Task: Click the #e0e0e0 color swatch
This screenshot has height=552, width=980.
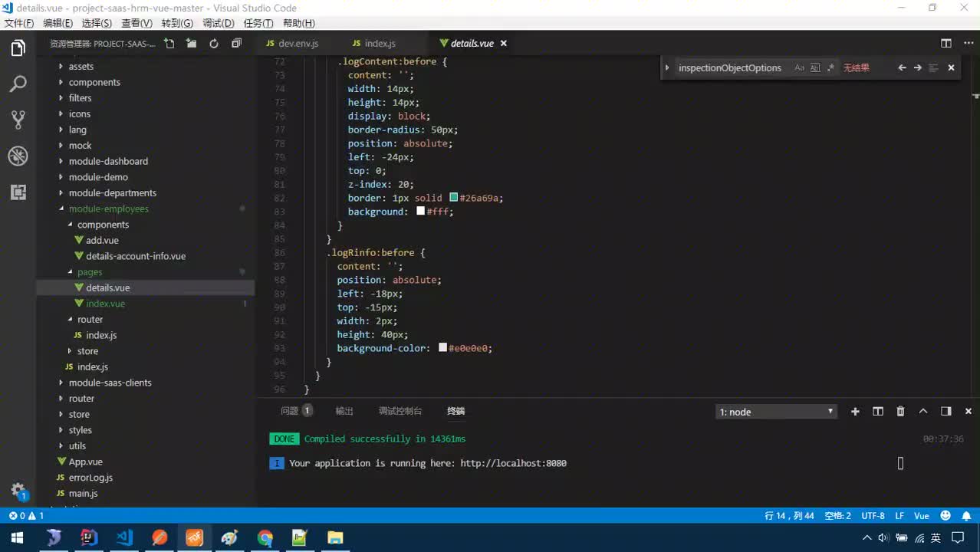Action: (x=442, y=347)
